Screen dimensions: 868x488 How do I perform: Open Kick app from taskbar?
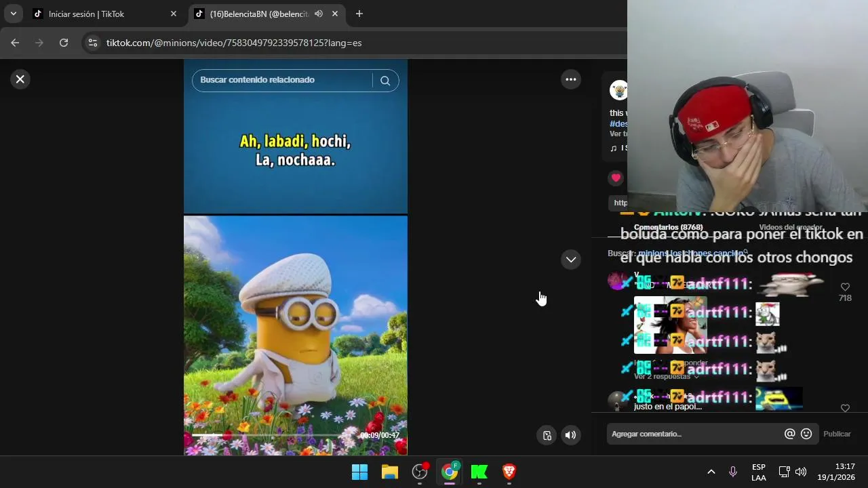coord(479,472)
